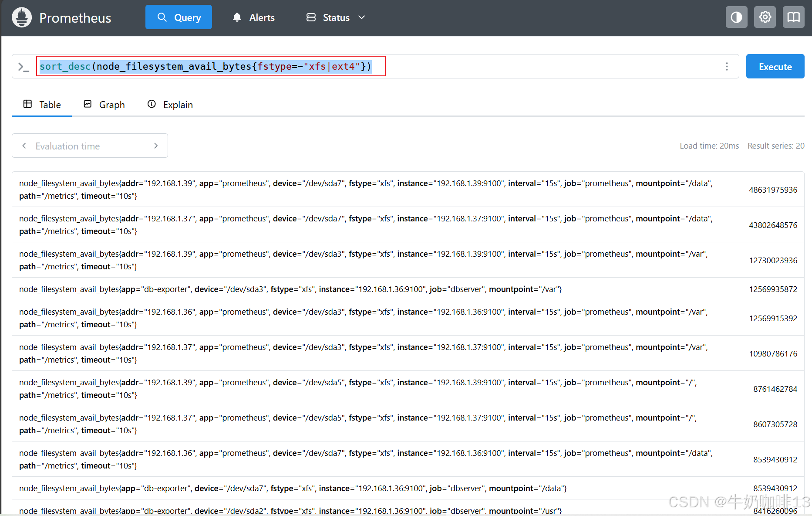Screen dimensions: 812x516
Task: Select result value 12569935872
Action: [x=773, y=289]
